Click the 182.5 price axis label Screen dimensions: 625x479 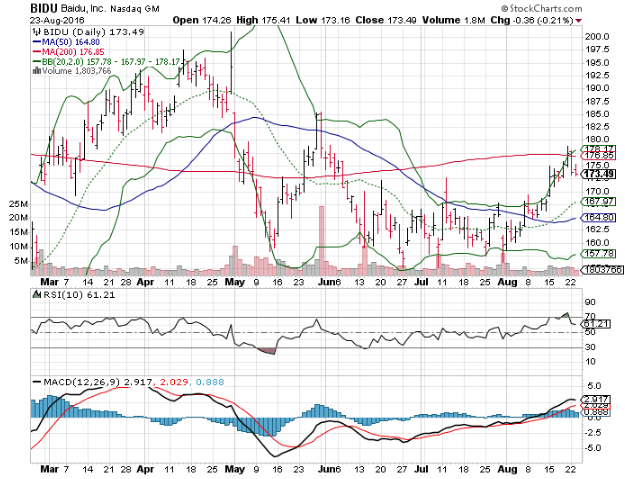coord(597,127)
